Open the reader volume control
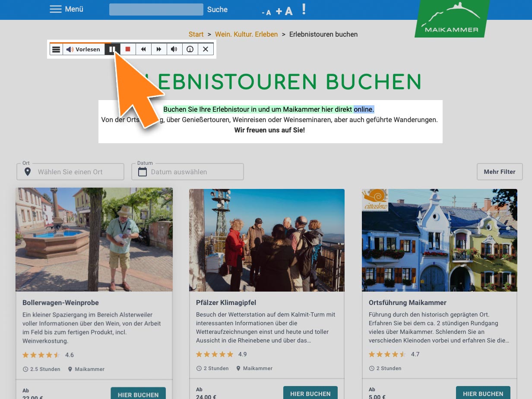This screenshot has width=532, height=399. (x=174, y=49)
